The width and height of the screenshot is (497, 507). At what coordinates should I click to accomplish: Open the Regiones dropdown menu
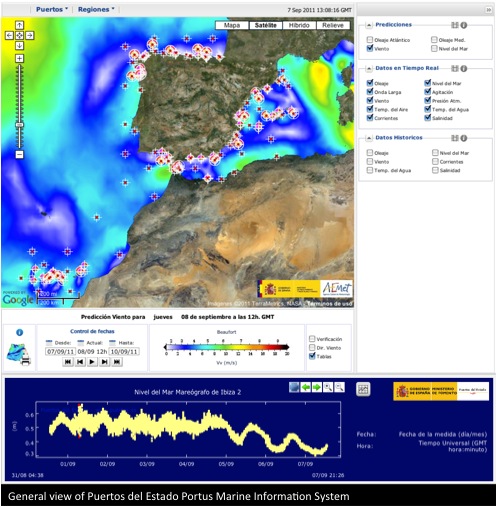click(96, 9)
